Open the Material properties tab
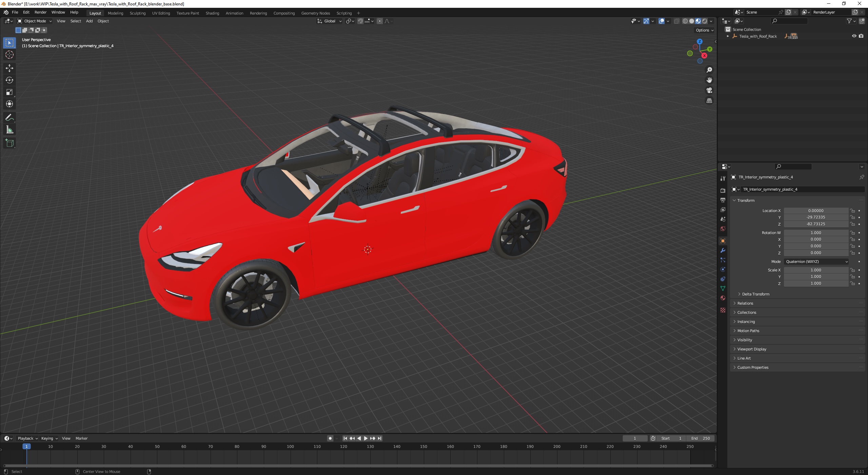 723,298
